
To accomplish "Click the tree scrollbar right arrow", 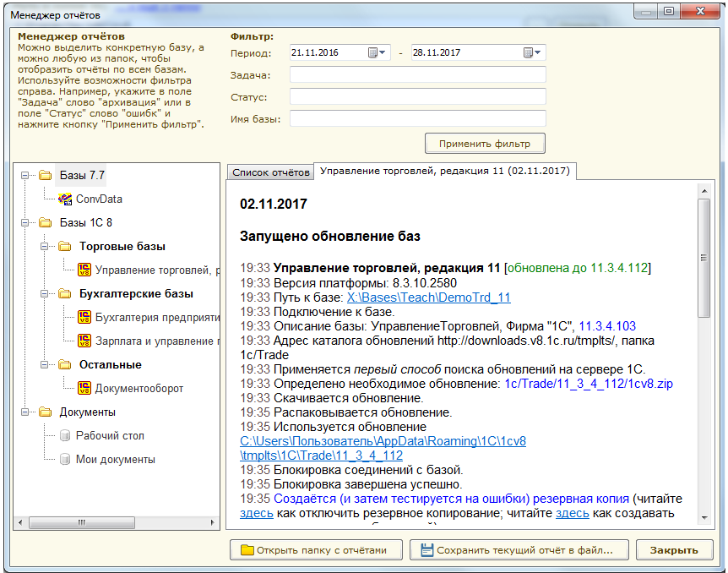I will (212, 522).
